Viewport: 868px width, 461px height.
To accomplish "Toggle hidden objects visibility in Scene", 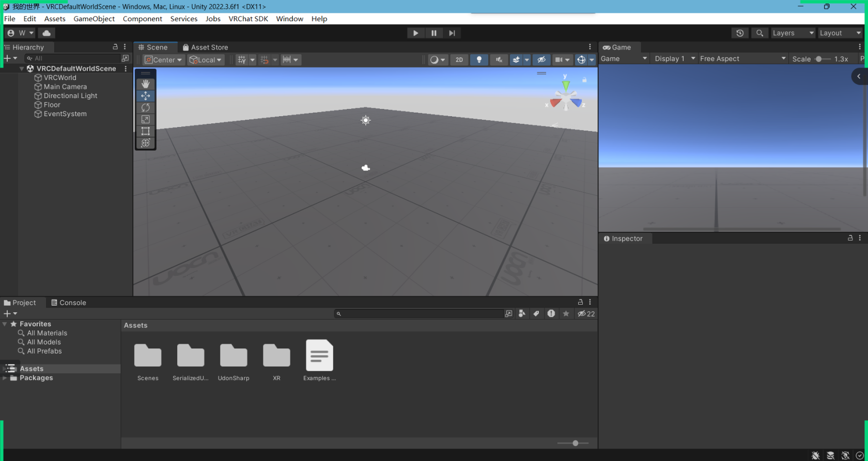I will coord(541,60).
